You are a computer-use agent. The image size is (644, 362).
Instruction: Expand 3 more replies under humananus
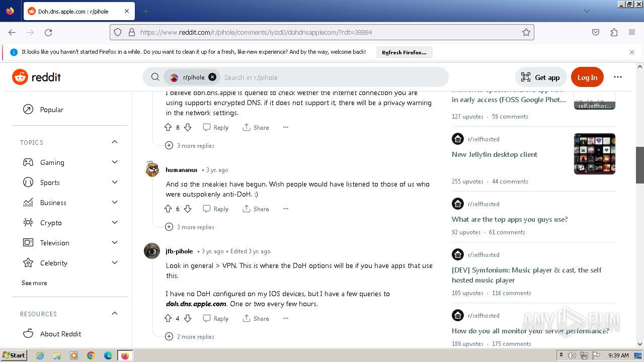click(190, 227)
